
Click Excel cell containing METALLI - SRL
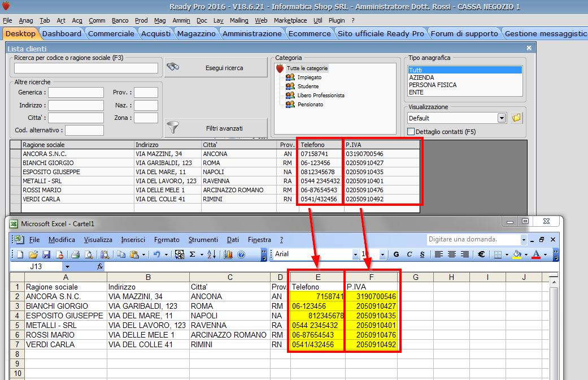click(x=66, y=325)
